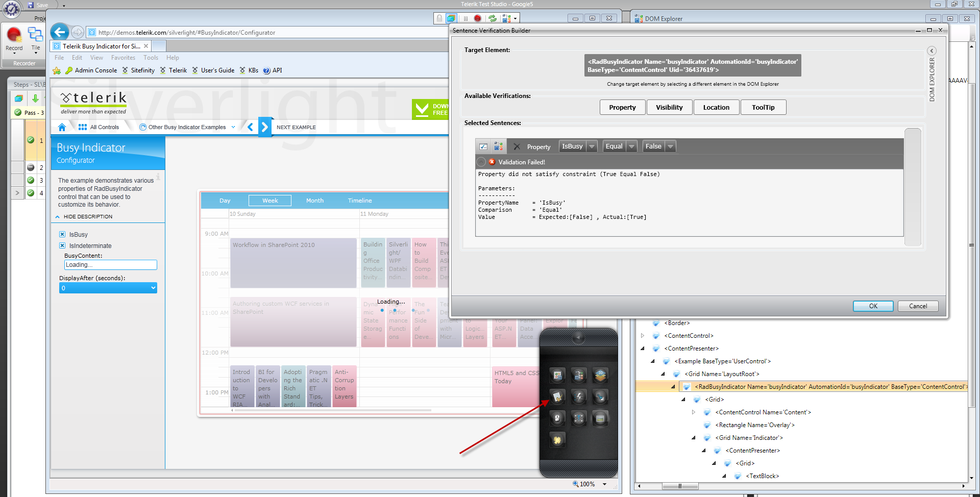Open the DisplayAfter seconds combo box
The height and width of the screenshot is (497, 980).
(108, 288)
